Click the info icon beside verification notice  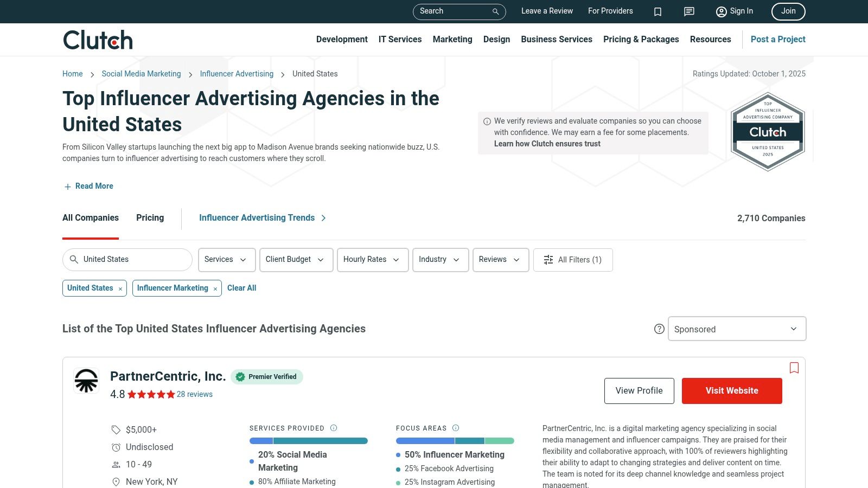click(487, 121)
